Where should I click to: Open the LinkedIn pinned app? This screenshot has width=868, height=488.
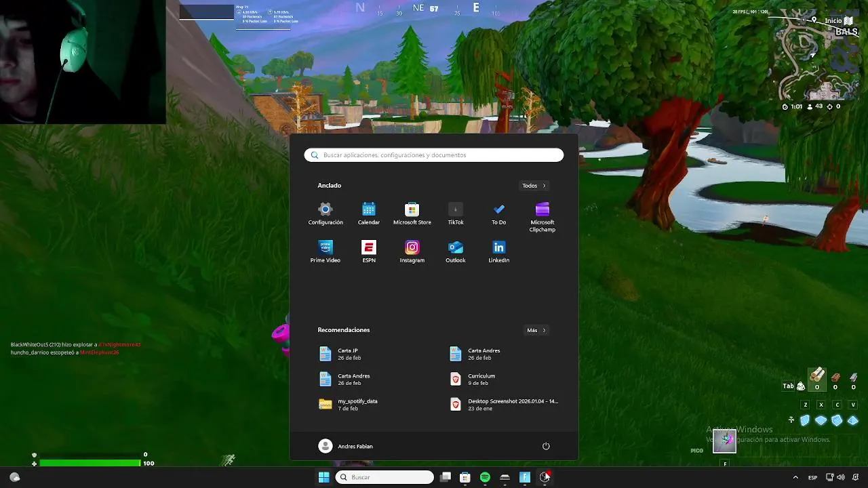coord(499,251)
